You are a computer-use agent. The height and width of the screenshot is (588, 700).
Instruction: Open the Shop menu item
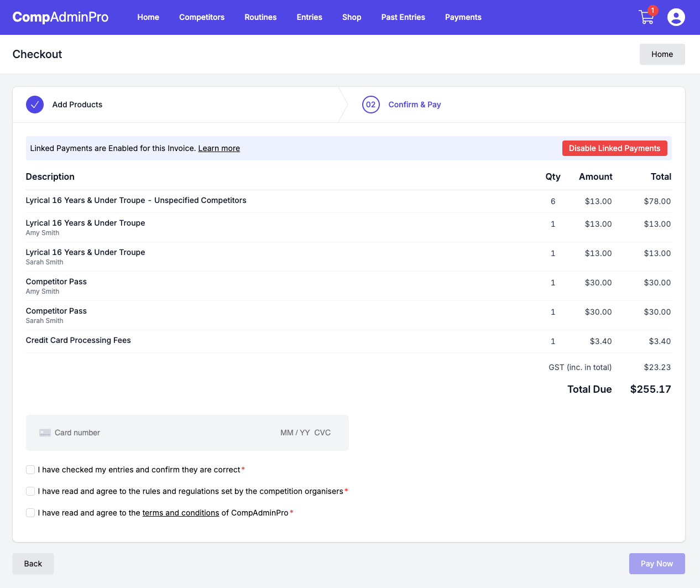coord(352,17)
